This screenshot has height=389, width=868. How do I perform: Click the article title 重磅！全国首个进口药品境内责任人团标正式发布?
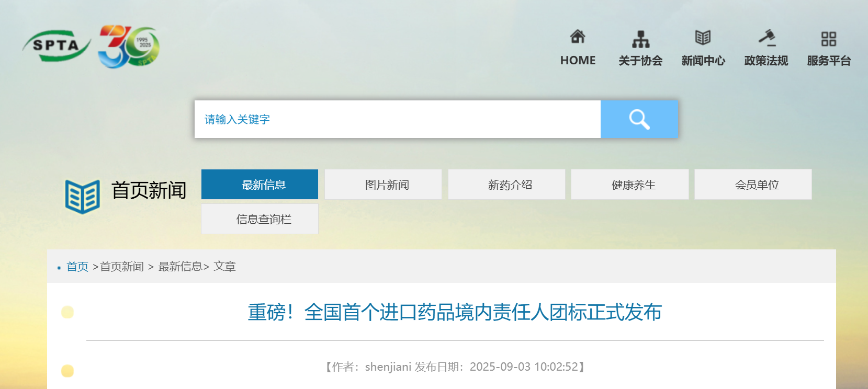[454, 312]
